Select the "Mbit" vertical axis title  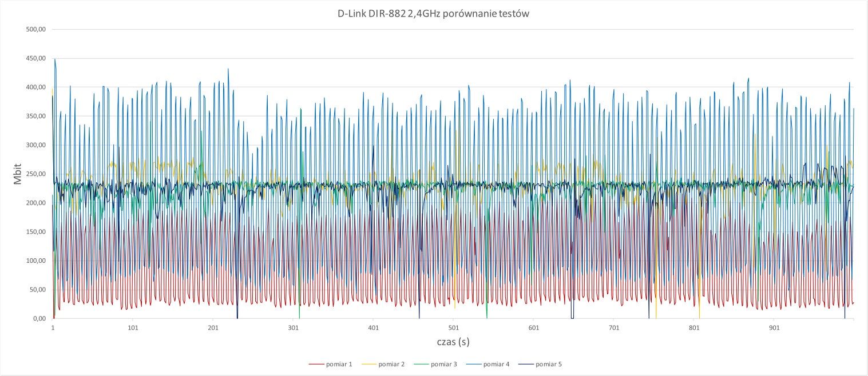click(18, 174)
